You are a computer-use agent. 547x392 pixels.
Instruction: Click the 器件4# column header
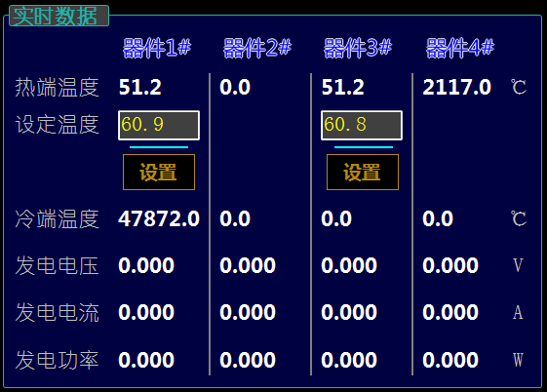pos(460,48)
